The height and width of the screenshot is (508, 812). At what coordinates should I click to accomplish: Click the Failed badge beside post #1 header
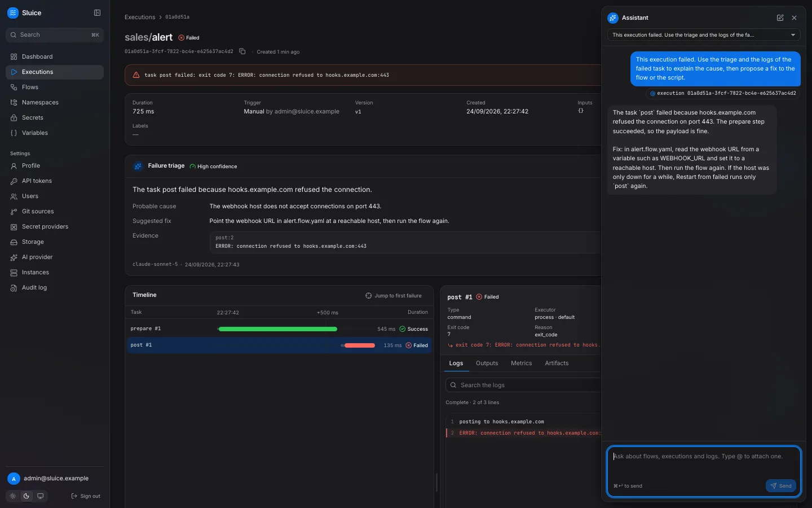click(x=488, y=297)
